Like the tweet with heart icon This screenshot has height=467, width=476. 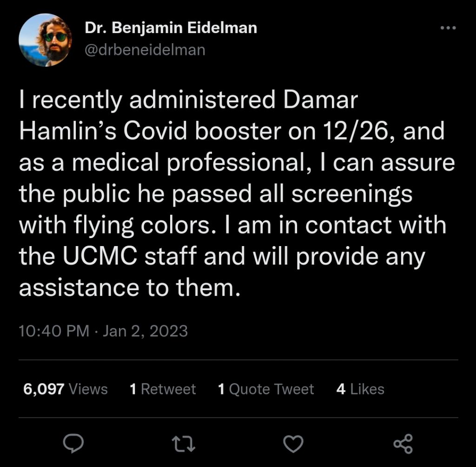(x=293, y=443)
